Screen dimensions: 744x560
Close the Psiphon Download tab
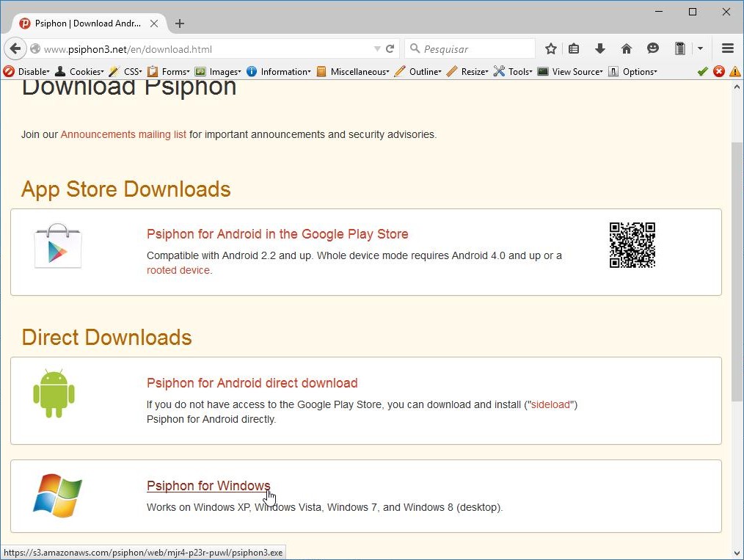[154, 23]
